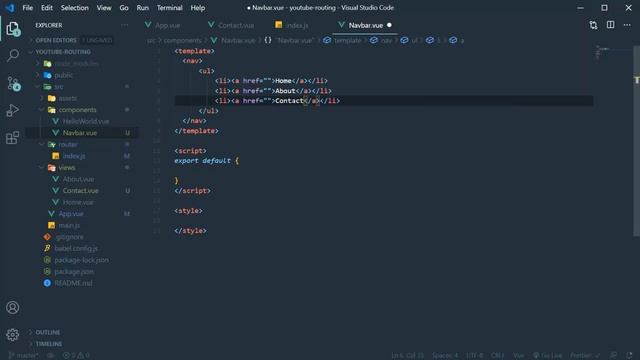The image size is (640, 360).
Task: Open the Explorer panel ellipsis menu
Action: coord(124,25)
